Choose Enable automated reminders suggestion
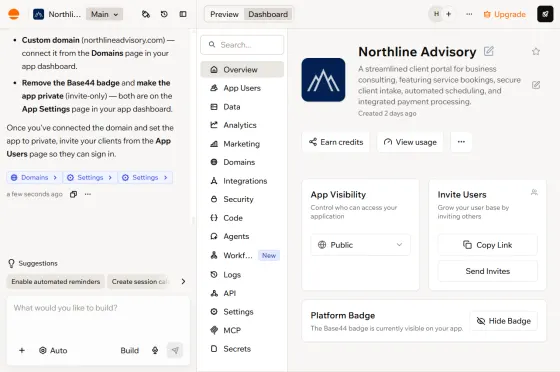The height and width of the screenshot is (372, 560). (56, 282)
